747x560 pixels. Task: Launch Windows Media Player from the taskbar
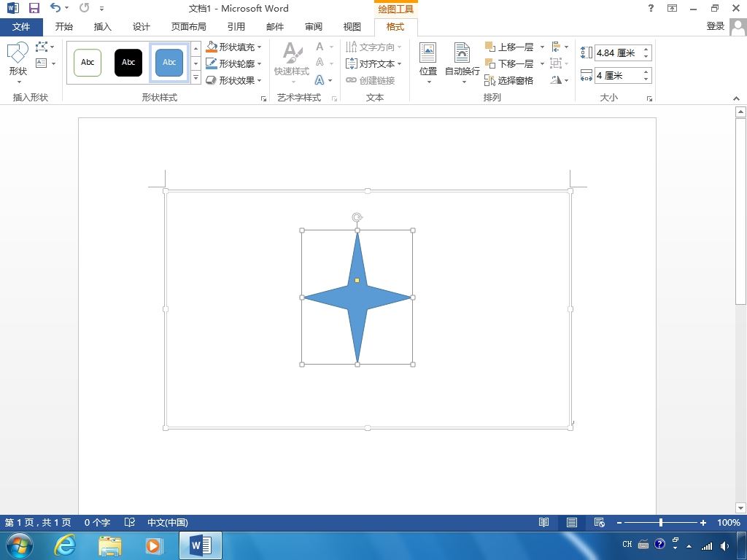coord(153,545)
